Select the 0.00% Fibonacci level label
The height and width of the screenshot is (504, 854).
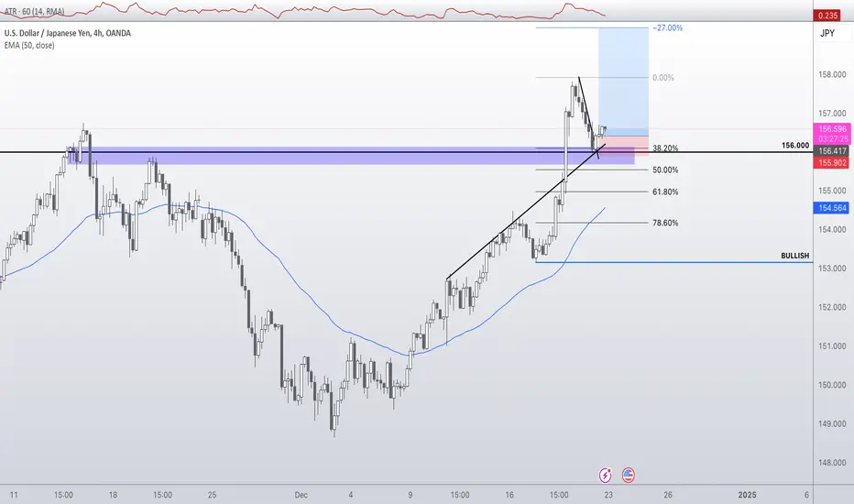point(662,77)
